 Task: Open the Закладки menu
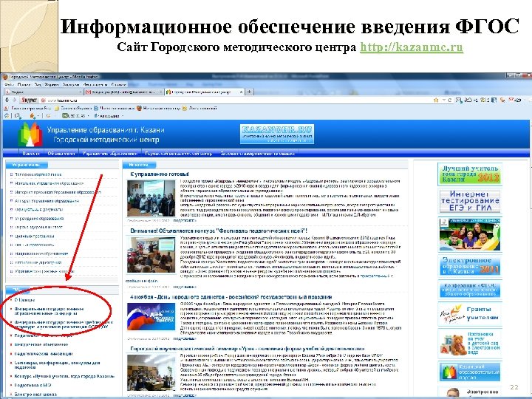(x=71, y=84)
